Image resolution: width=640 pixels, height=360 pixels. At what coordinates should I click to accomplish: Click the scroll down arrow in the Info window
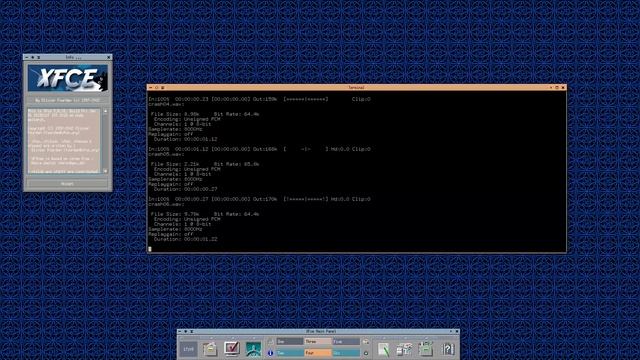click(105, 171)
